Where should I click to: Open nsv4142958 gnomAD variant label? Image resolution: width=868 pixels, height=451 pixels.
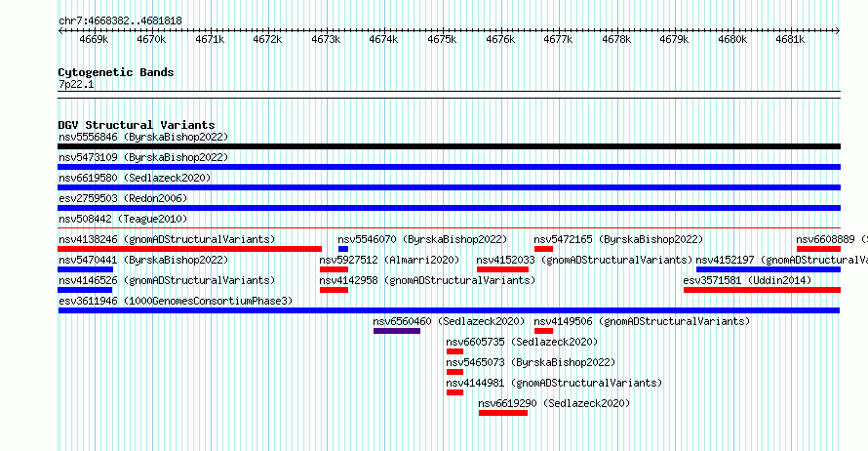427,280
